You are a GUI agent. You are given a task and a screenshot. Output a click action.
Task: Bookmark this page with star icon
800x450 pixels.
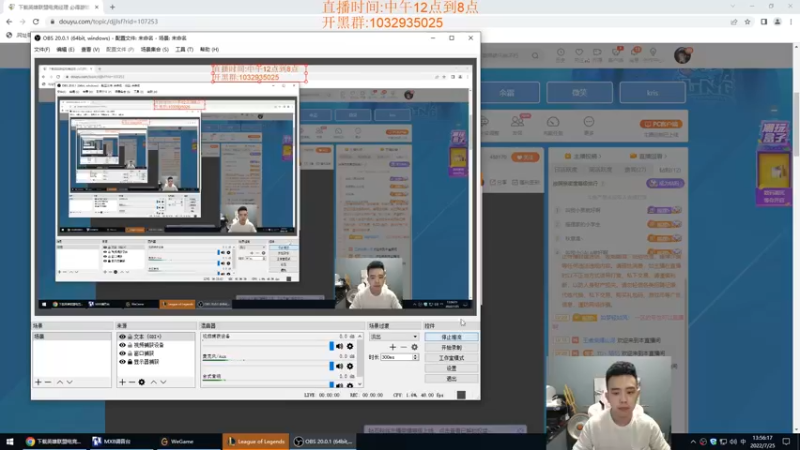pos(747,21)
